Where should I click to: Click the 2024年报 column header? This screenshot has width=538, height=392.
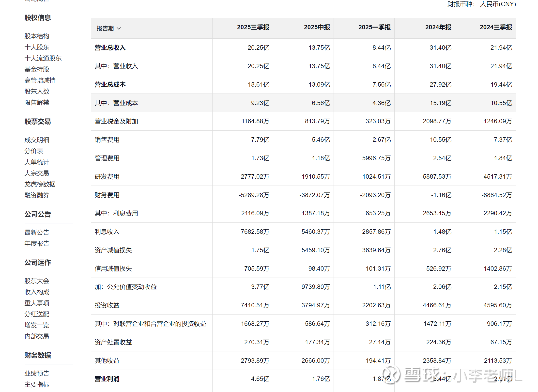[x=438, y=27]
